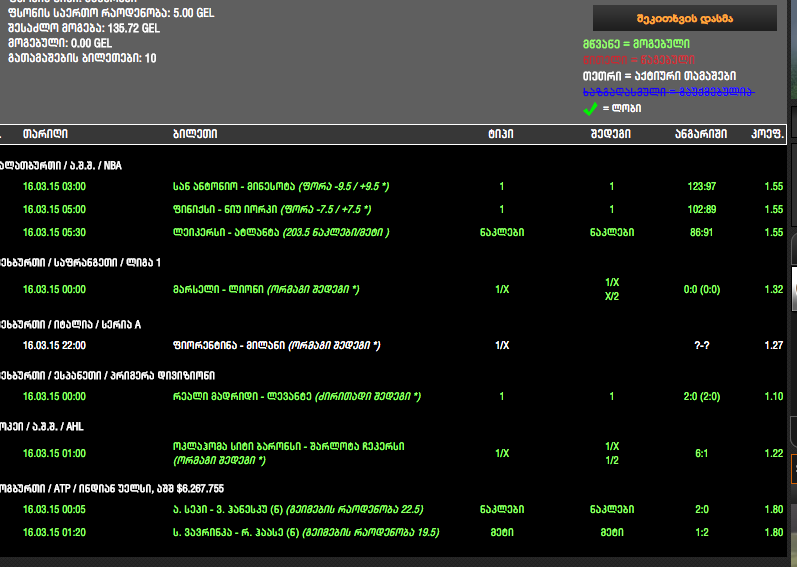The height and width of the screenshot is (567, 797).
Task: Click the 1.22 odds value
Action: point(774,453)
